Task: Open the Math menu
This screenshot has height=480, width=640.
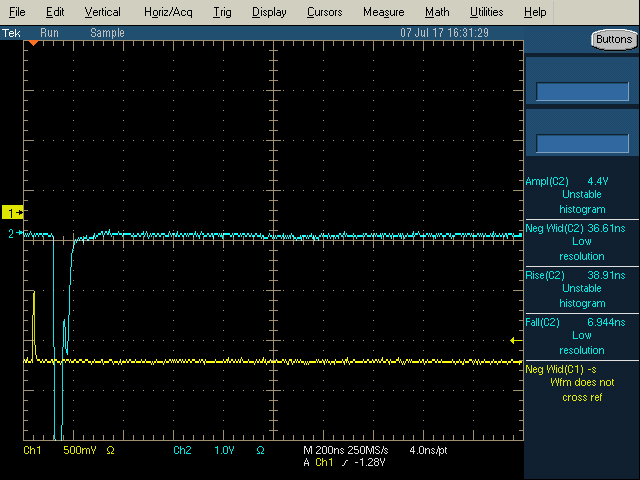Action: pyautogui.click(x=437, y=12)
